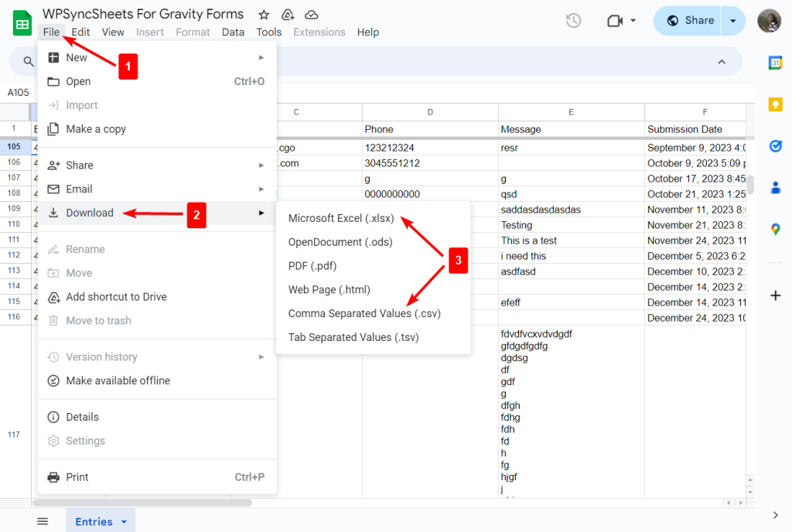Click the horizontal scrollbar thumb

click(x=142, y=503)
